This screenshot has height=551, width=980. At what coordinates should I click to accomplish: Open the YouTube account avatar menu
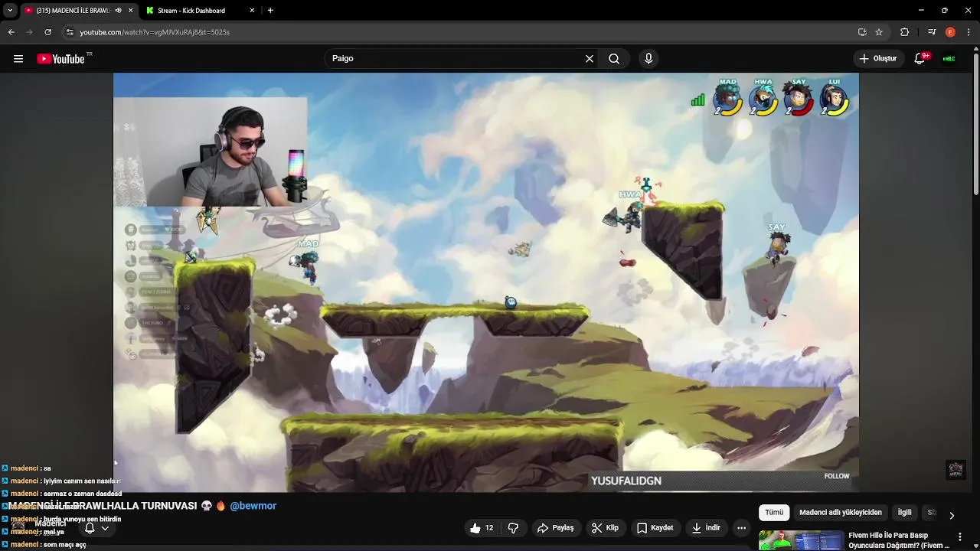949,59
